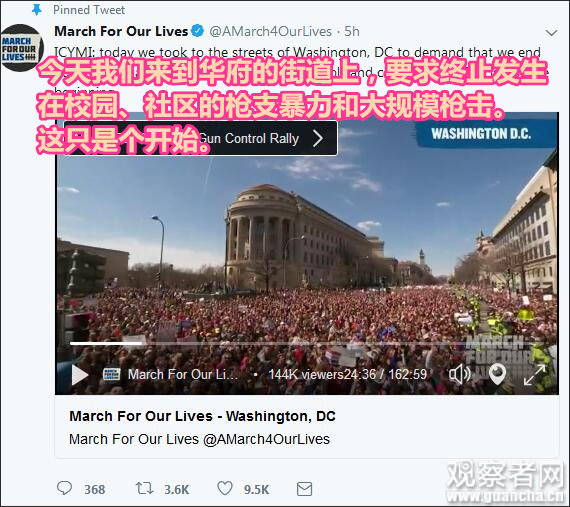
Task: Open the @AMarch4OurLives handle link
Action: coord(270,32)
